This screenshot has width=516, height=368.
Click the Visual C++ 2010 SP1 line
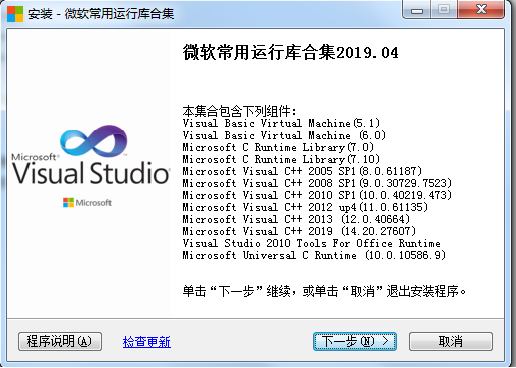tap(317, 195)
